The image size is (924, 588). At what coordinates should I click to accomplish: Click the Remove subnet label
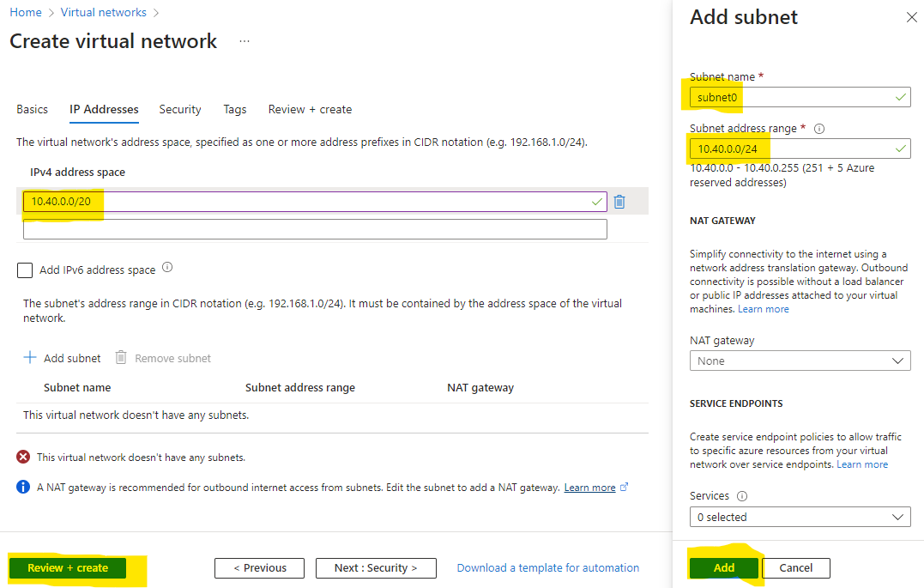click(172, 358)
